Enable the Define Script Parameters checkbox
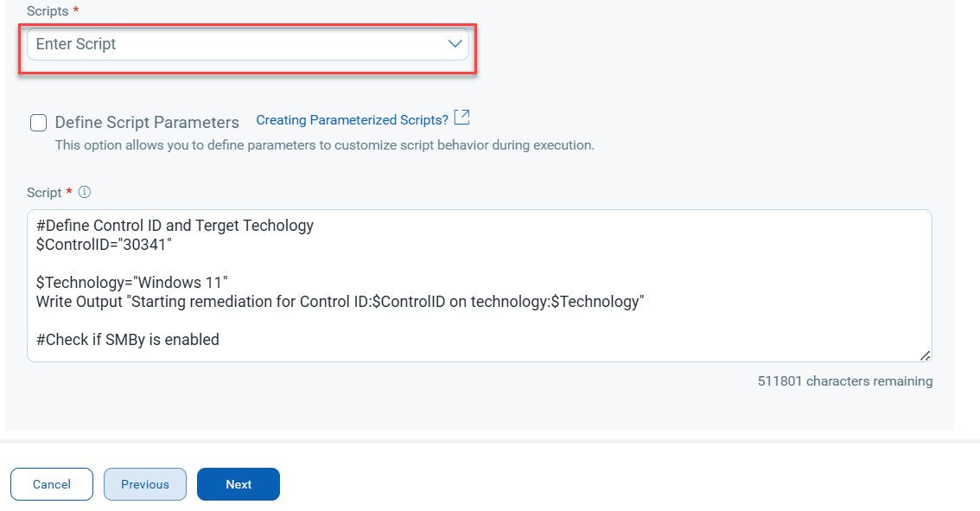Image resolution: width=980 pixels, height=511 pixels. (x=39, y=123)
